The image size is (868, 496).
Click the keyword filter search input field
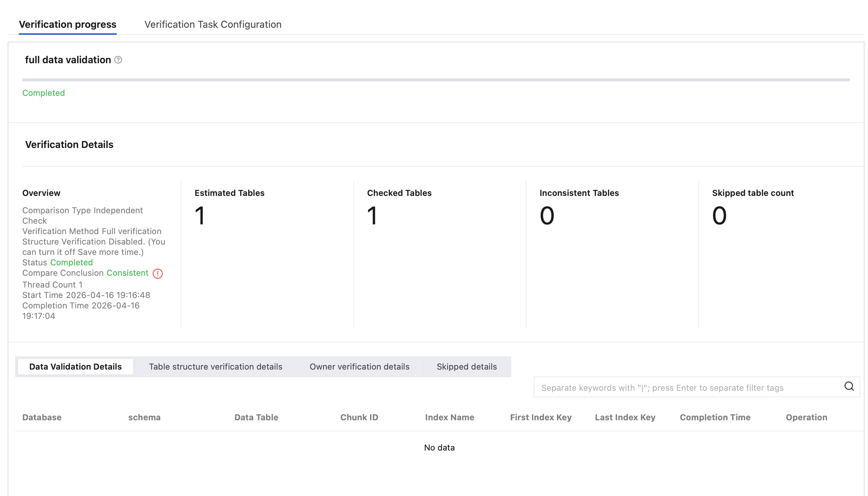pyautogui.click(x=688, y=388)
